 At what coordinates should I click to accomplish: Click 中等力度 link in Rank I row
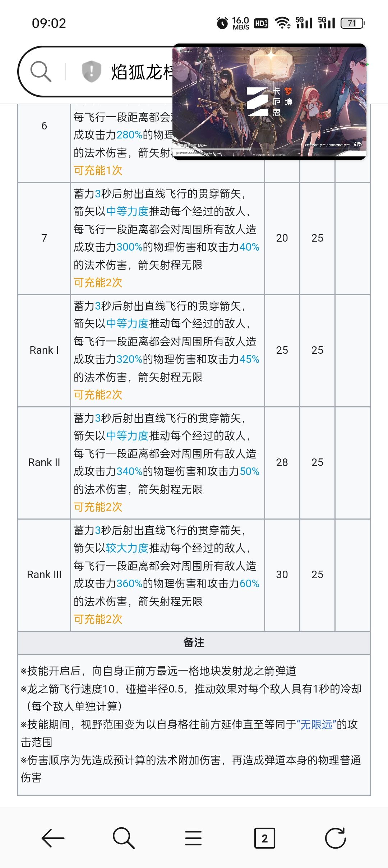[127, 324]
